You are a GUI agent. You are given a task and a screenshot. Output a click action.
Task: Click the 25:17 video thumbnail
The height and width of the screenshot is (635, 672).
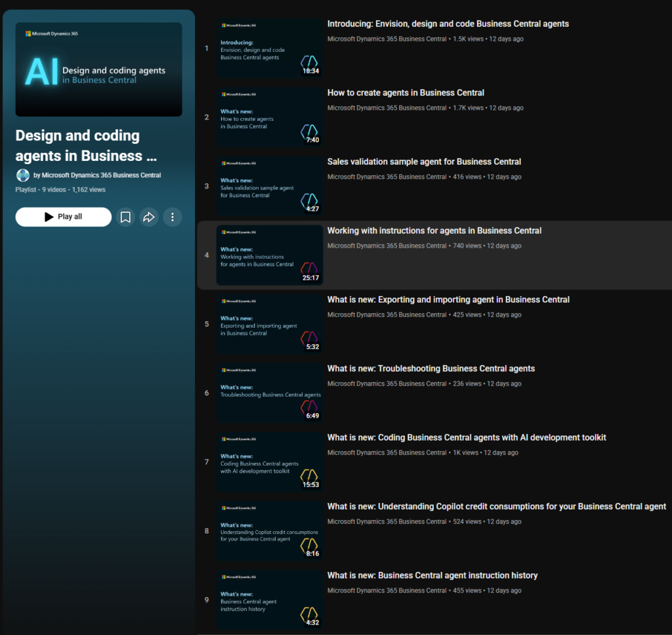pos(269,256)
